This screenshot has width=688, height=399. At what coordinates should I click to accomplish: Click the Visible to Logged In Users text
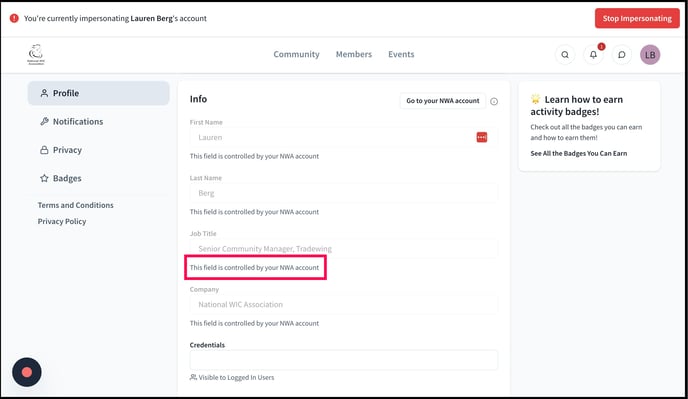click(236, 377)
